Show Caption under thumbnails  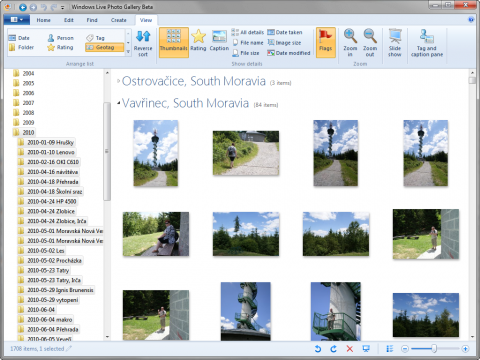pyautogui.click(x=219, y=41)
